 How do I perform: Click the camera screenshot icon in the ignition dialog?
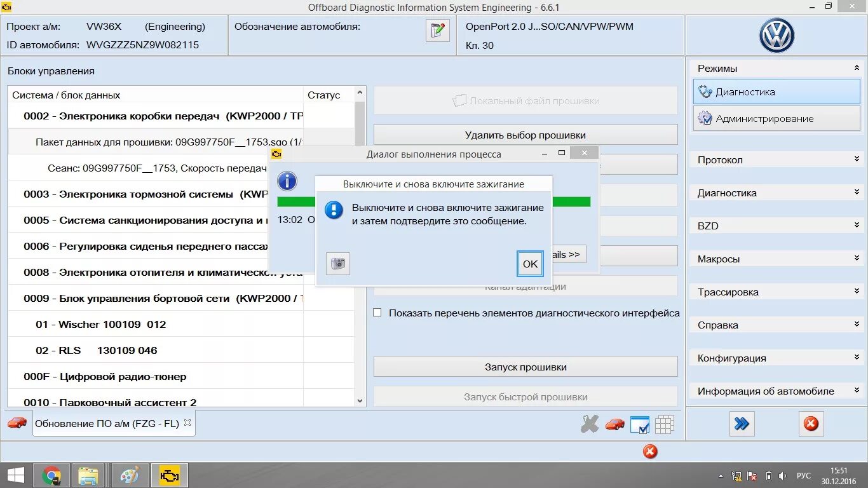338,264
